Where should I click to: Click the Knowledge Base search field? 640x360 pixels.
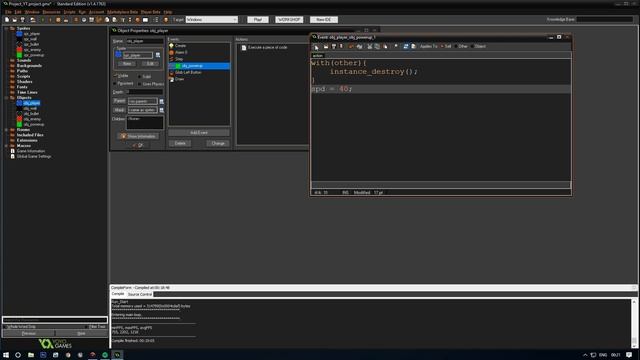pyautogui.click(x=604, y=19)
